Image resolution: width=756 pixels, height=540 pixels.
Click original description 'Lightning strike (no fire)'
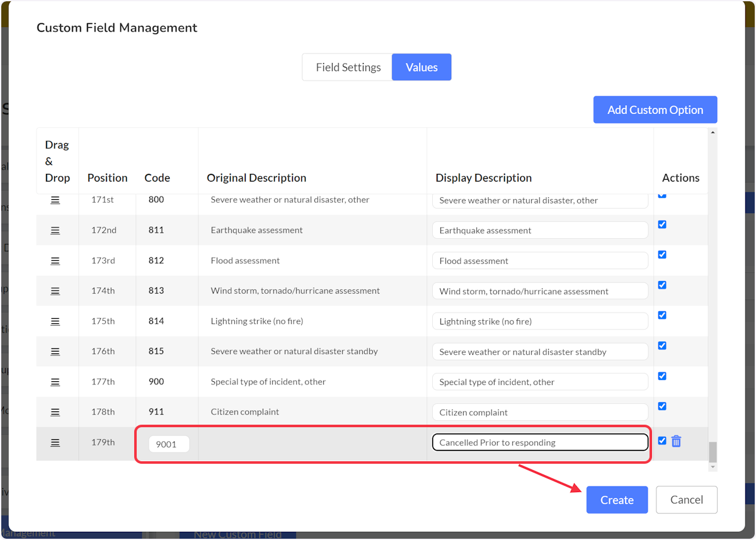257,321
